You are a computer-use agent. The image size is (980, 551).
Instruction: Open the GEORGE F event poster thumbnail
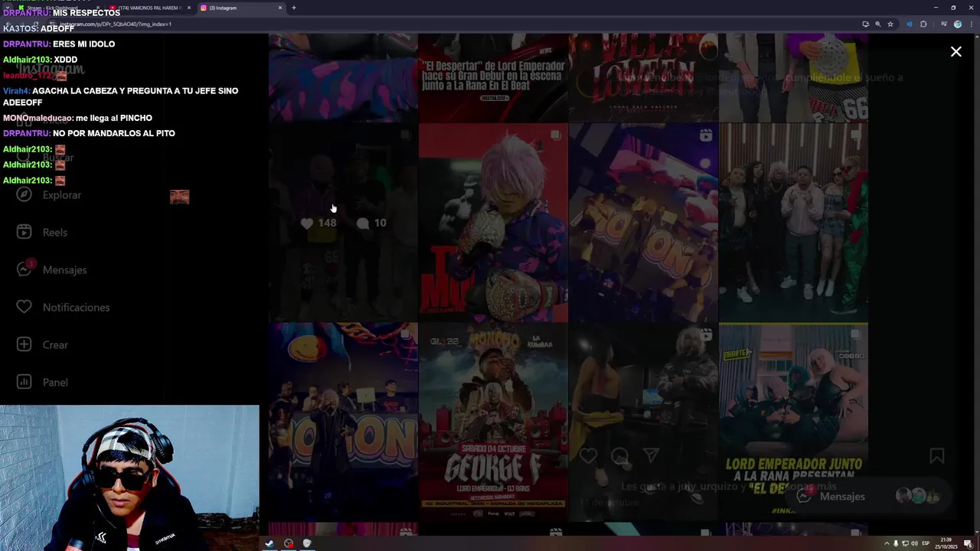(493, 422)
